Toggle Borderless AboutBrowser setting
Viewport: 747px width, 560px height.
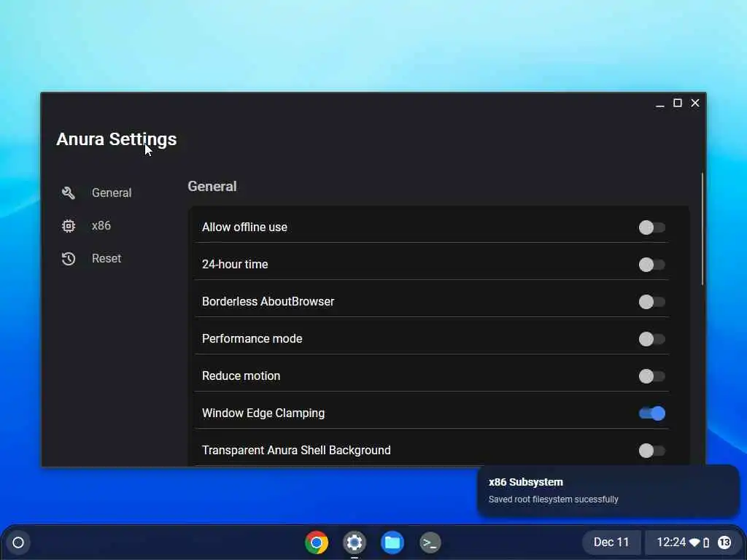[651, 302]
